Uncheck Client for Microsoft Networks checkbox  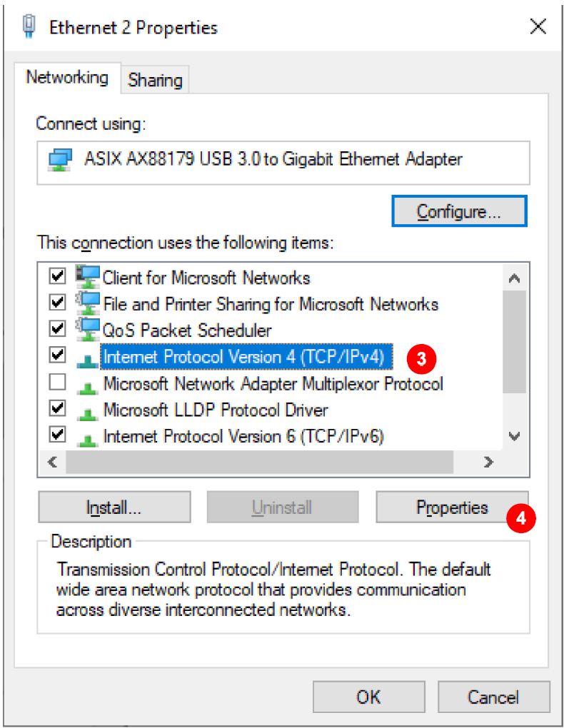pos(57,276)
